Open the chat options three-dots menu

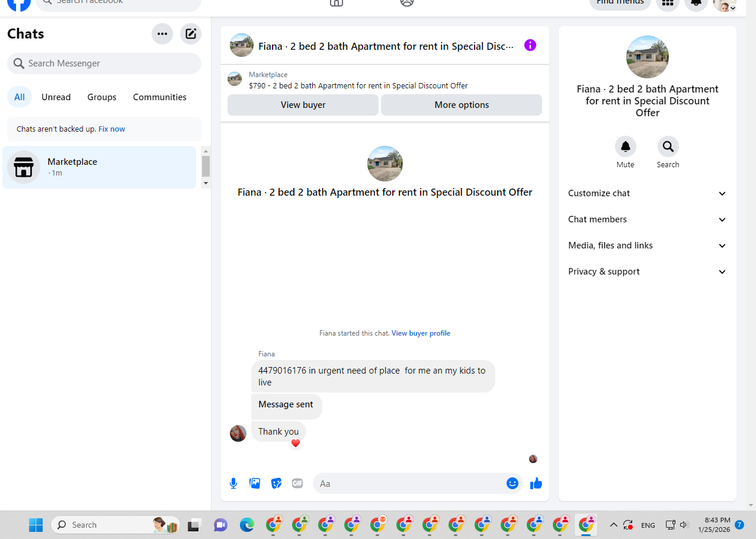(162, 34)
